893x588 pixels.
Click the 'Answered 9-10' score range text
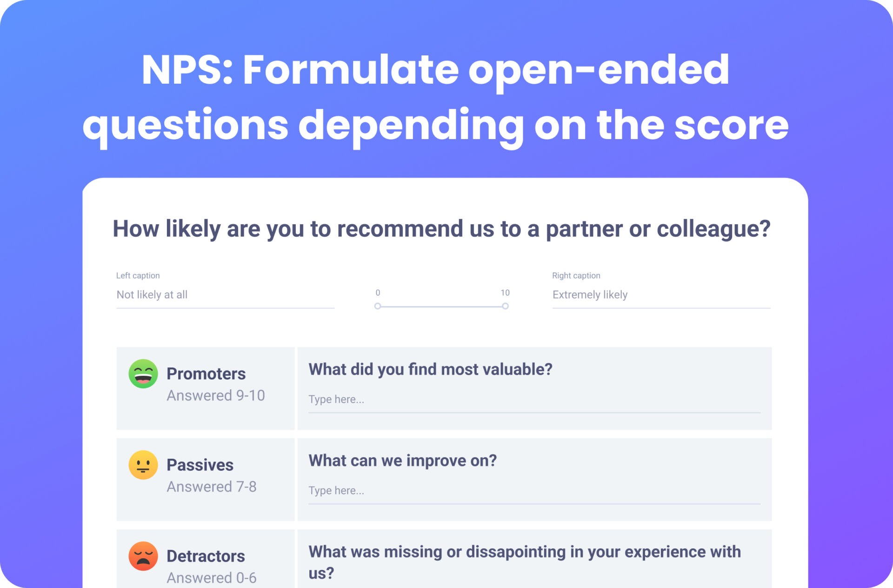[216, 395]
